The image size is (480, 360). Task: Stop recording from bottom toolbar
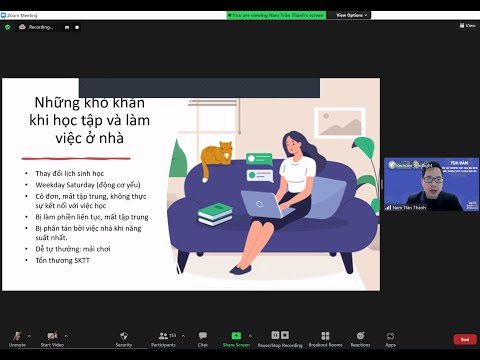tap(285, 335)
